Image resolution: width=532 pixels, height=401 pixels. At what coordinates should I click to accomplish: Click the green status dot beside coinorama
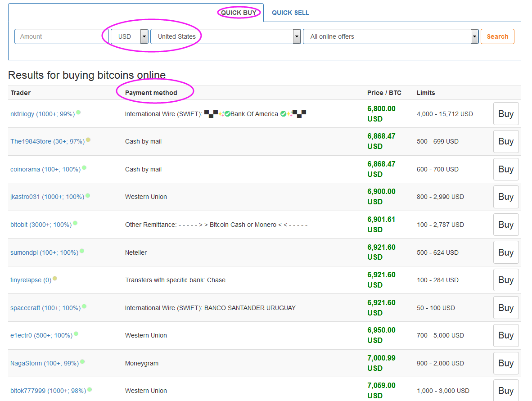(x=84, y=167)
